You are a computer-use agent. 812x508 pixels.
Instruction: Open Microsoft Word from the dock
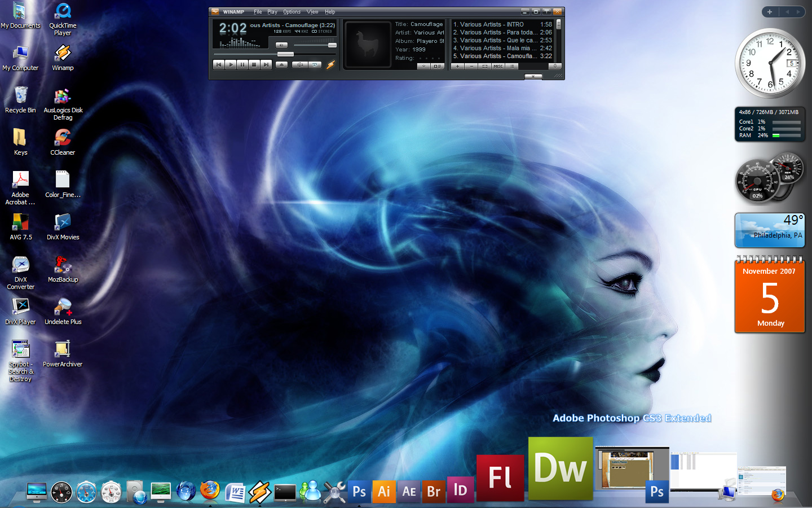[x=235, y=492]
